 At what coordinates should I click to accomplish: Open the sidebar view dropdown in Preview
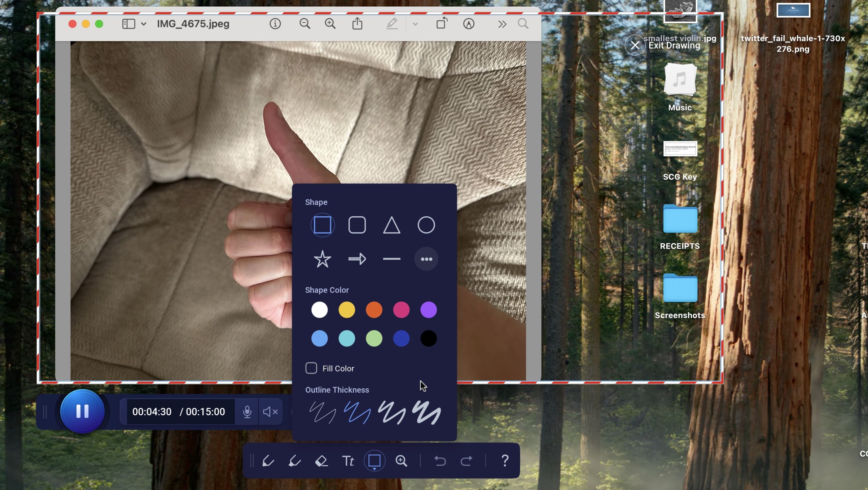click(x=143, y=24)
